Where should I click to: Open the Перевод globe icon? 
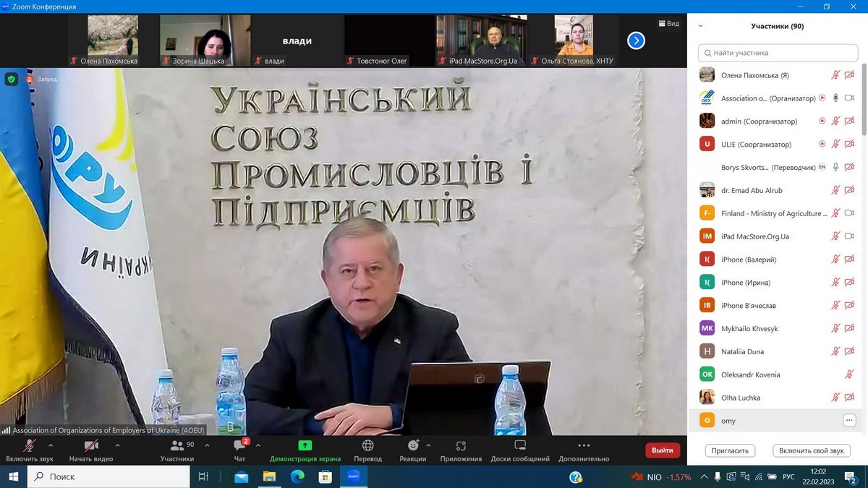tap(367, 446)
